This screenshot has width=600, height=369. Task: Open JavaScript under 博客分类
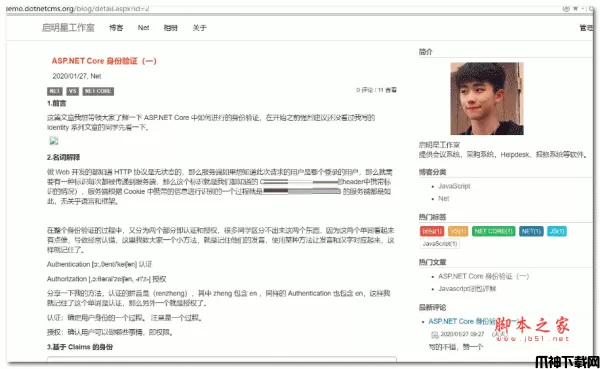(x=454, y=186)
